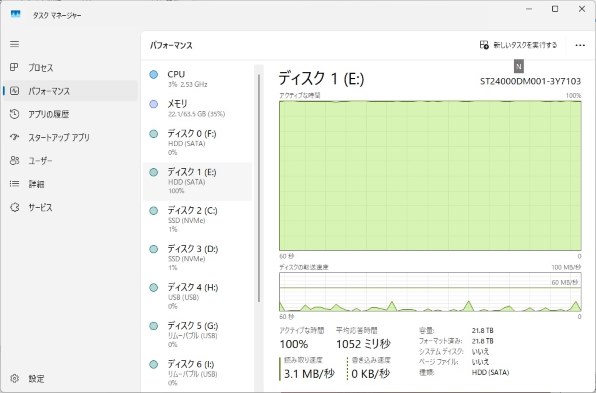Click the プロセス grid icon
Image resolution: width=596 pixels, height=393 pixels.
click(14, 67)
